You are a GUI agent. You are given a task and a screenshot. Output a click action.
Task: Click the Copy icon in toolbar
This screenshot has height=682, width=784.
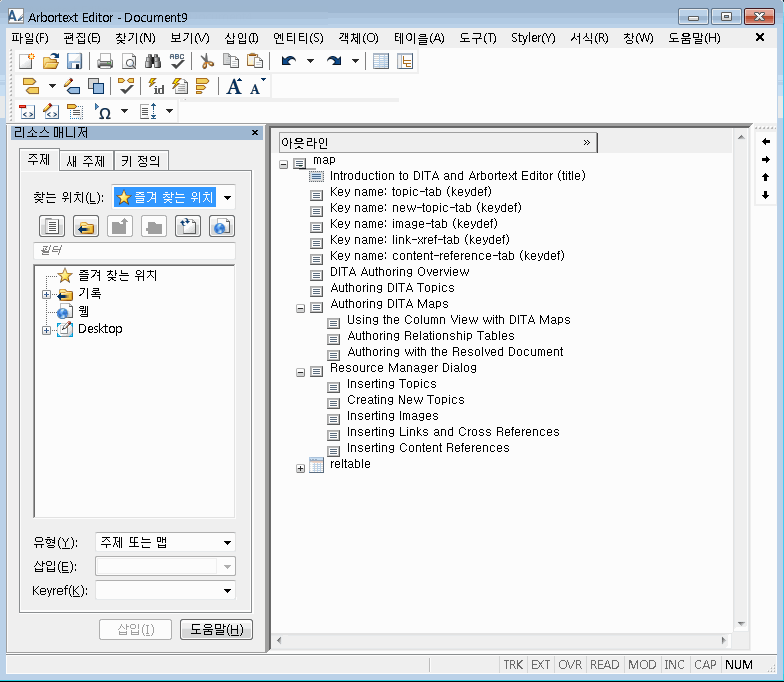coord(231,61)
